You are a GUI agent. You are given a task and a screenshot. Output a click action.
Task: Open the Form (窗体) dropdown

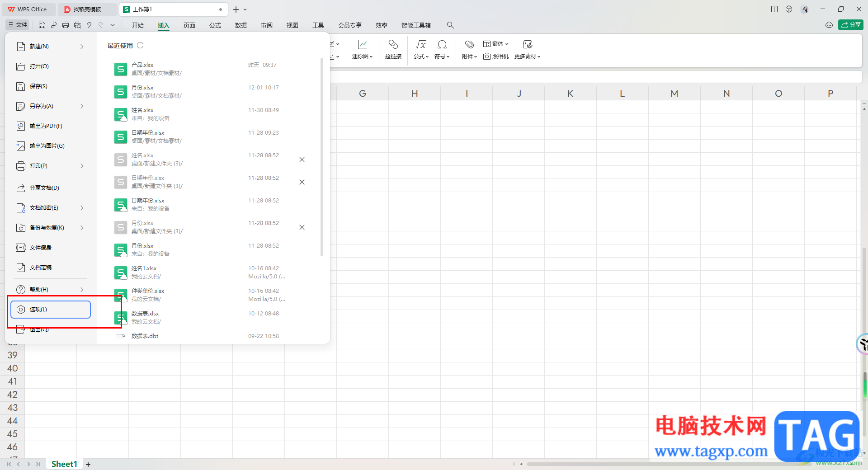(496, 44)
